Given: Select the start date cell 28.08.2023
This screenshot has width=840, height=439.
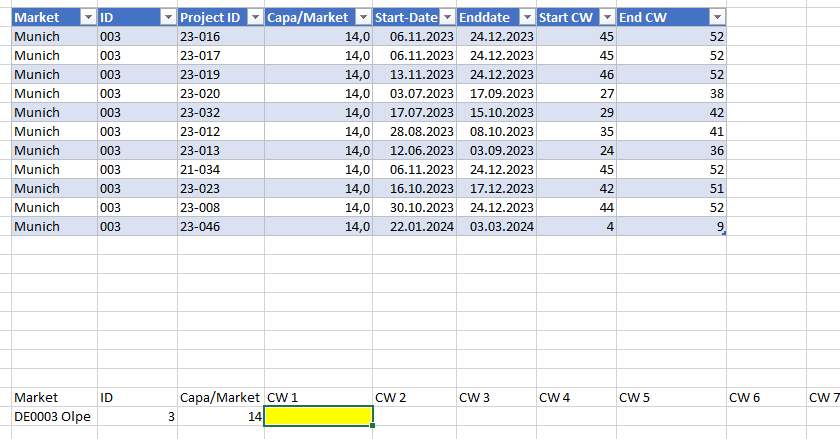Looking at the screenshot, I should click(415, 131).
